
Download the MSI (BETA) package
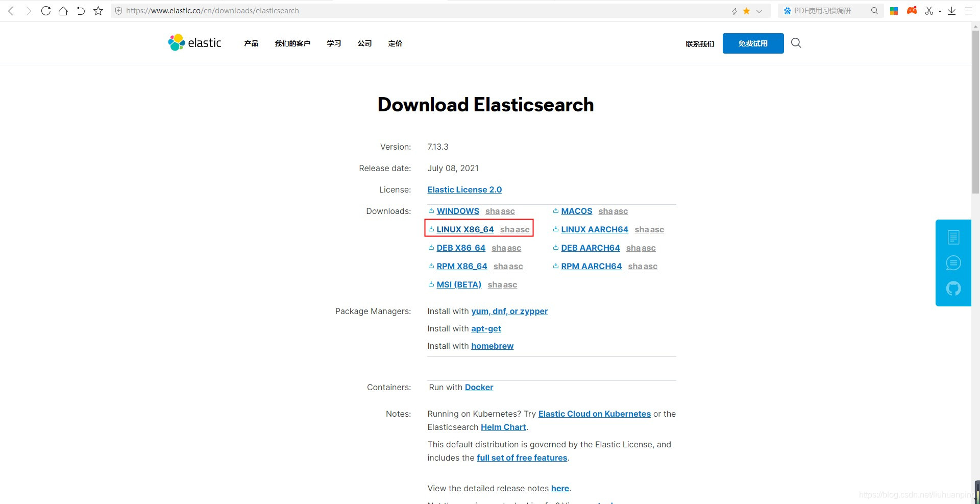click(x=459, y=284)
